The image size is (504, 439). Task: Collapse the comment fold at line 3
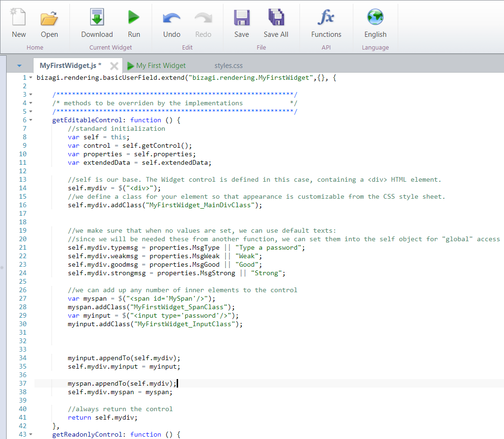[x=31, y=94]
